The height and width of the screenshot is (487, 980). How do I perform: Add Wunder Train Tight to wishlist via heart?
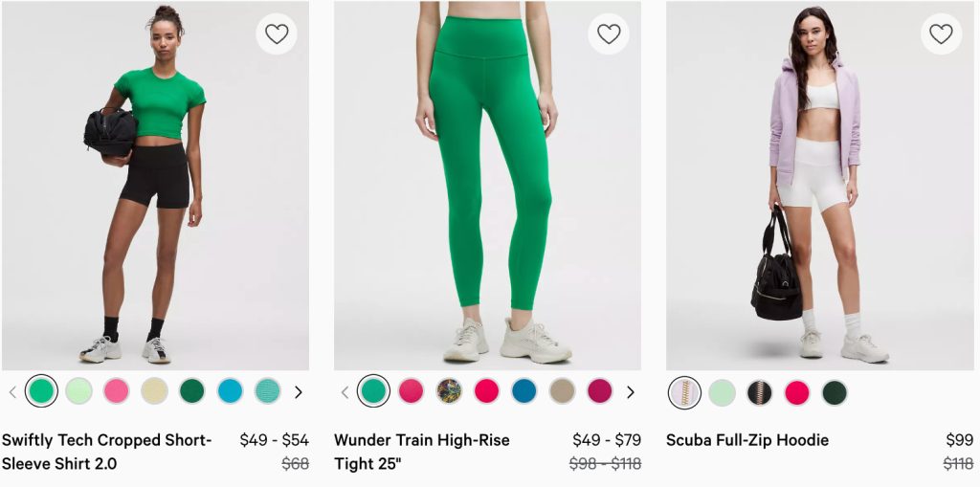(609, 34)
